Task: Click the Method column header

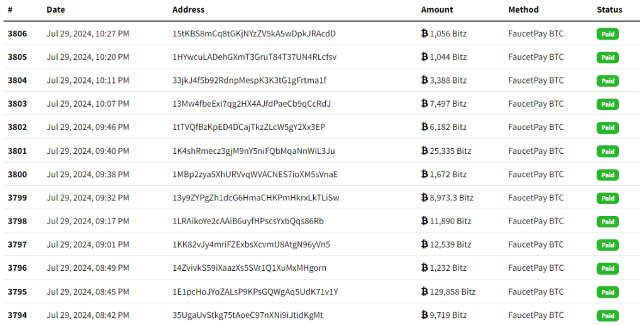Action: (524, 10)
